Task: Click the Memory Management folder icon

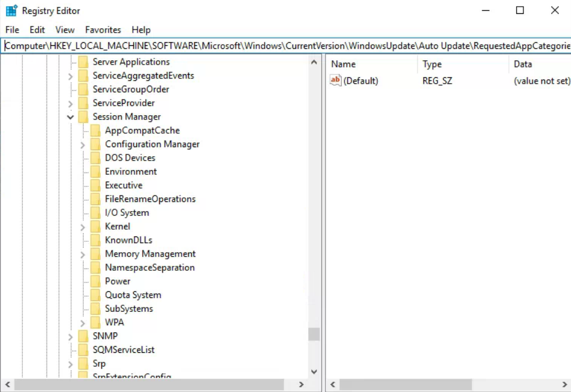Action: pos(95,254)
